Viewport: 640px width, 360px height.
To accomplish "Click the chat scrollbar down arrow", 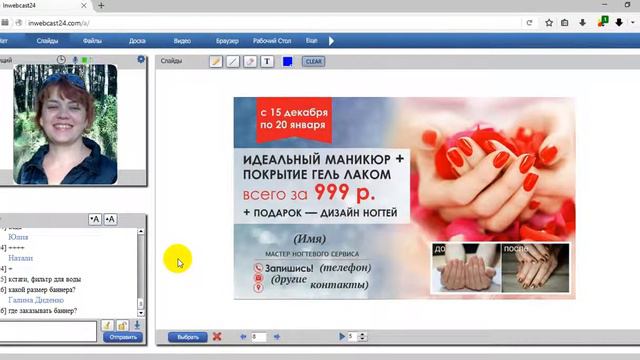I will point(141,313).
